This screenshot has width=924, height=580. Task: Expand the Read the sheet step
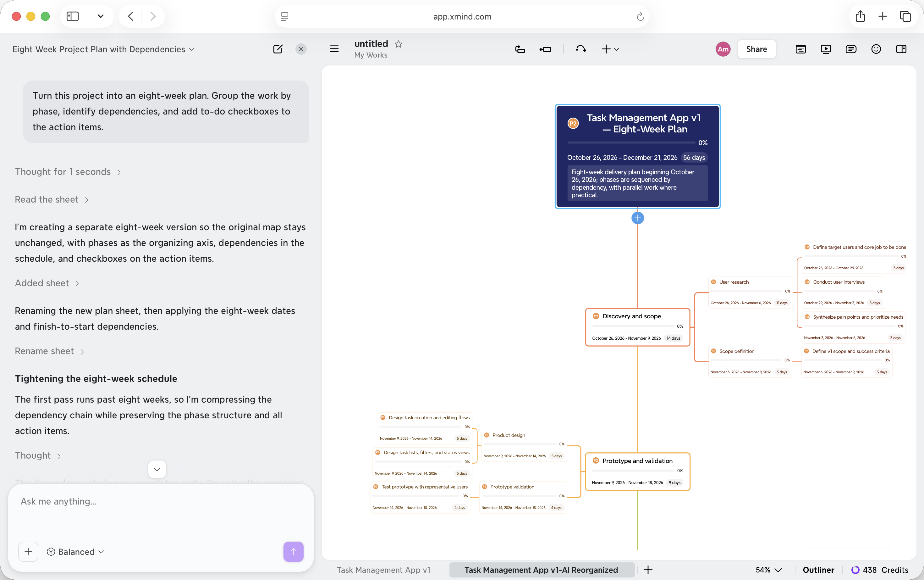(x=52, y=199)
